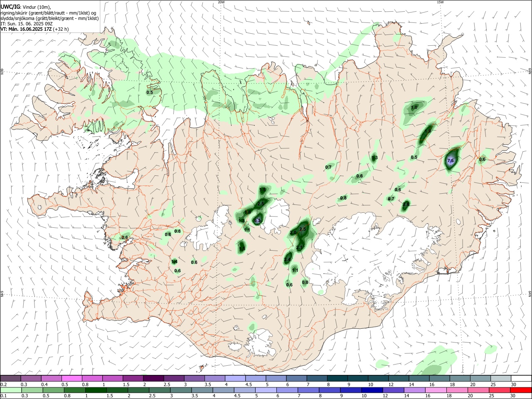
Task: Pick upper snow-scale swatch between 0.2 and 0.3
Action: tap(10, 378)
